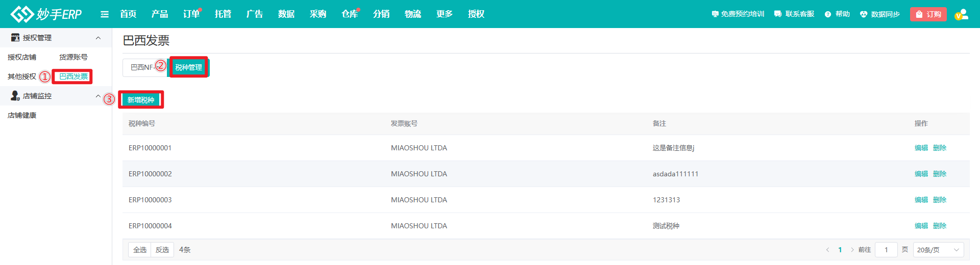Click the 妙手ERP logo
980x265 pixels.
46,14
